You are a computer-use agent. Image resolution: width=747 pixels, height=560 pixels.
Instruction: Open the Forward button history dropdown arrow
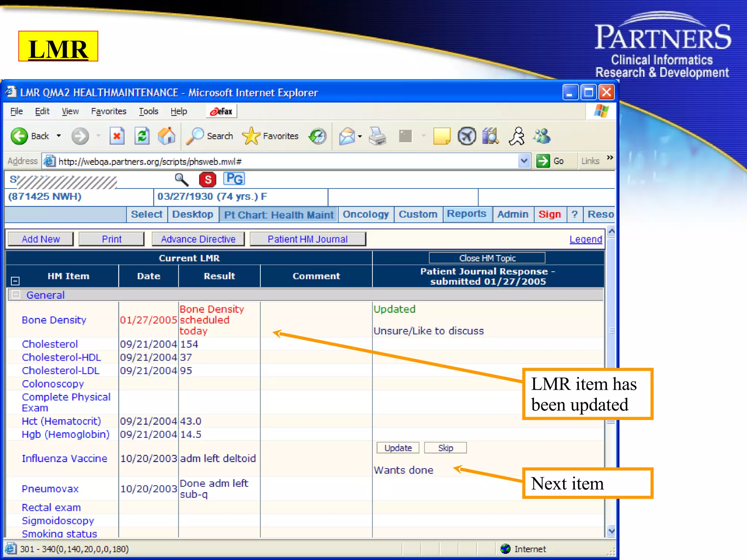[98, 136]
